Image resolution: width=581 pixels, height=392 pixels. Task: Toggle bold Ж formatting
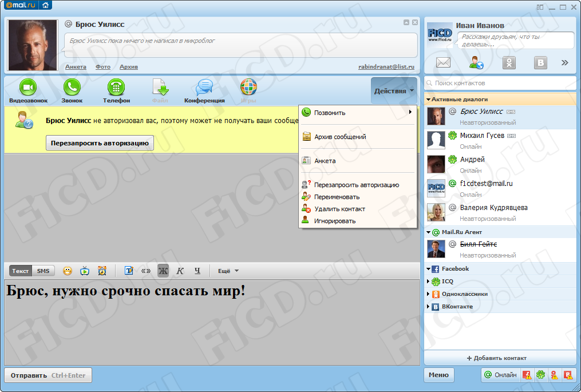(x=163, y=271)
